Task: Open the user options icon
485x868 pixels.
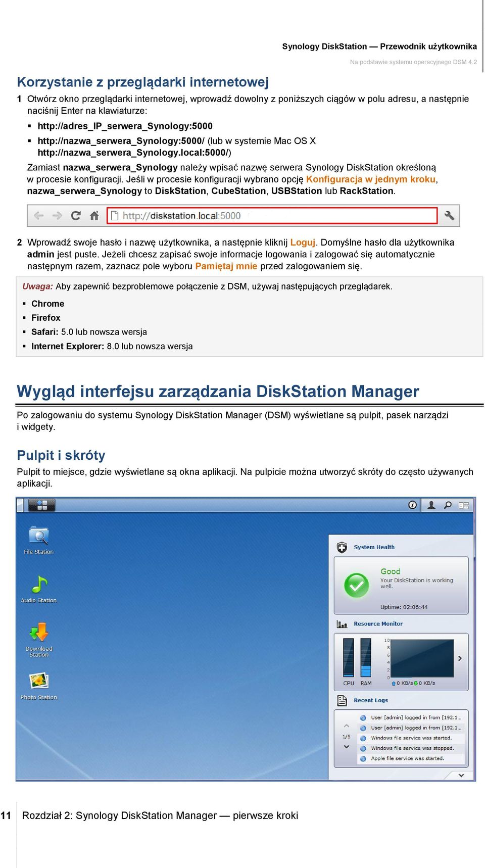Action: click(431, 505)
